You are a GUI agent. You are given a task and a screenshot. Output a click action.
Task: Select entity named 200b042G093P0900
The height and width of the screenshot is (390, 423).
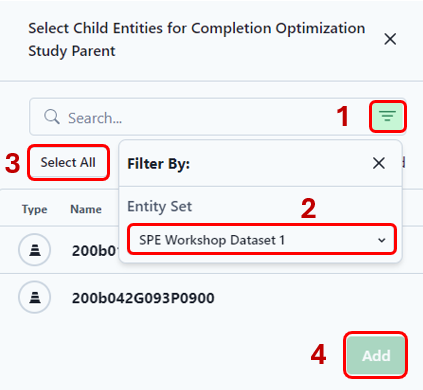point(143,298)
